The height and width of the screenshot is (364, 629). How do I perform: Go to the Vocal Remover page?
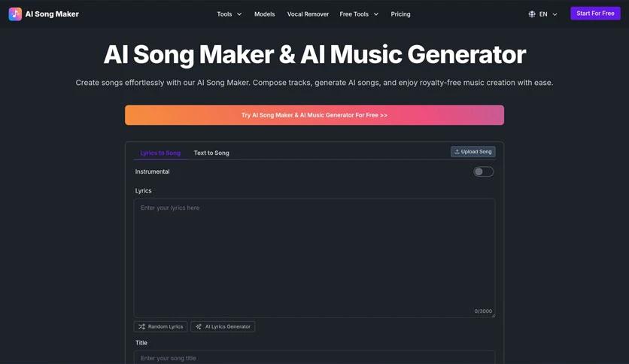coord(308,14)
